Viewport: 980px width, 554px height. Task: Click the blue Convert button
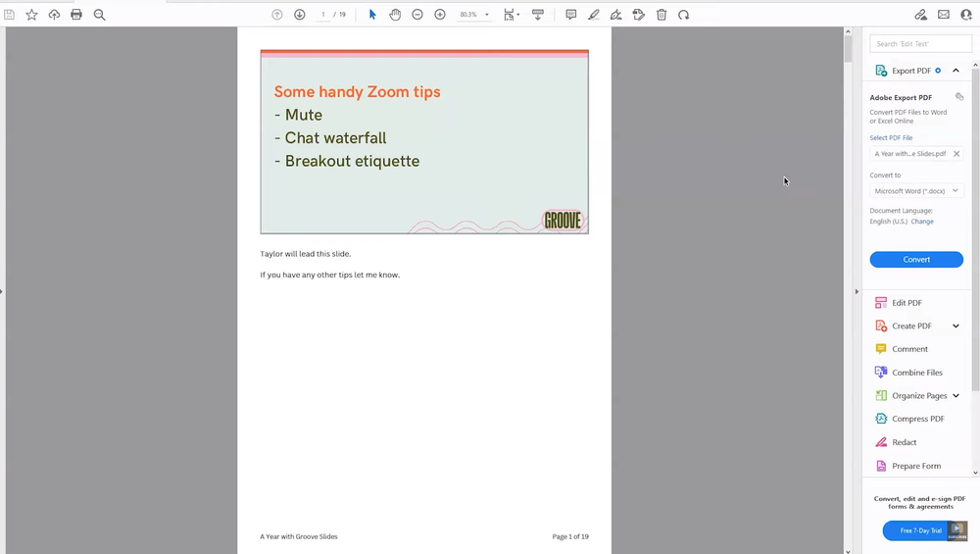(916, 260)
